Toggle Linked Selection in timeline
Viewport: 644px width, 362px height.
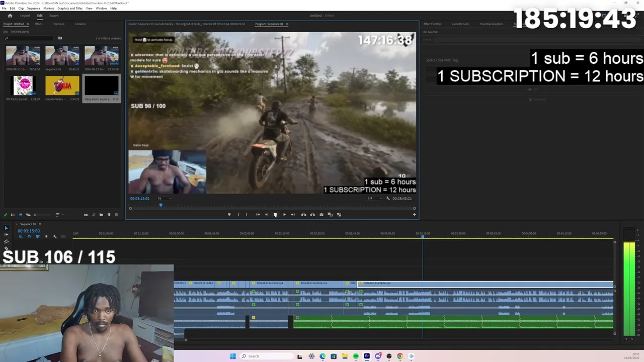tap(37, 237)
